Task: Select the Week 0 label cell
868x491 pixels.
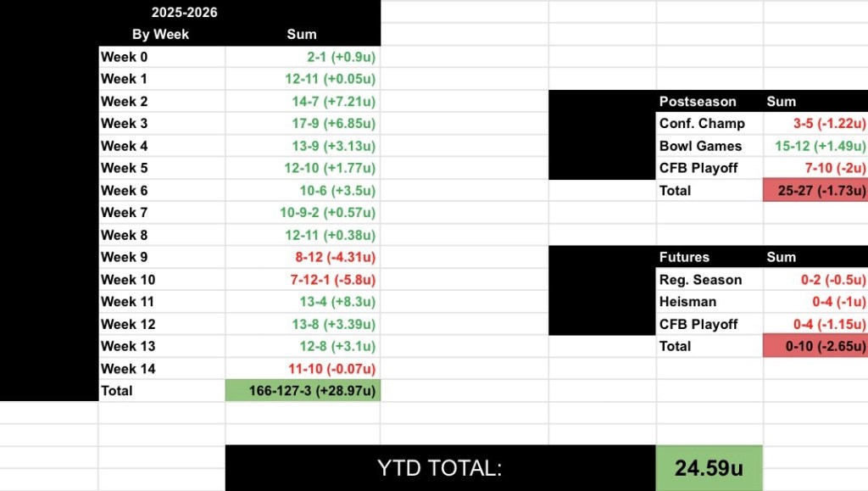Action: (x=162, y=57)
